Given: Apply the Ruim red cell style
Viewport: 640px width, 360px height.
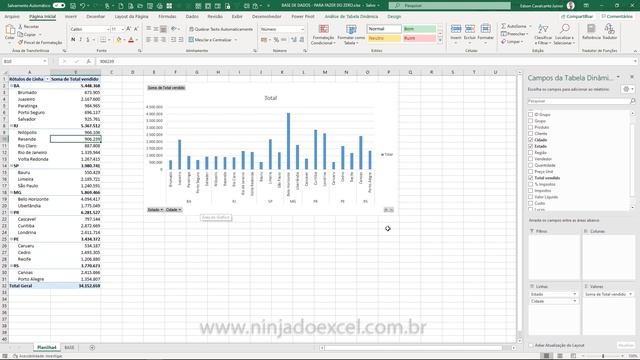Looking at the screenshot, I should pos(419,38).
